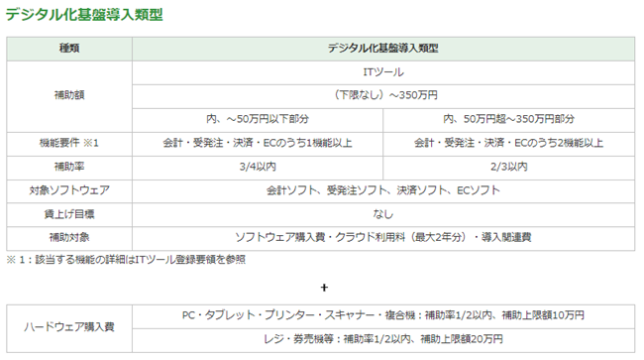Screen dimensions: 644x360
Task: Select the 補助額 row label
Action: pyautogui.click(x=69, y=96)
